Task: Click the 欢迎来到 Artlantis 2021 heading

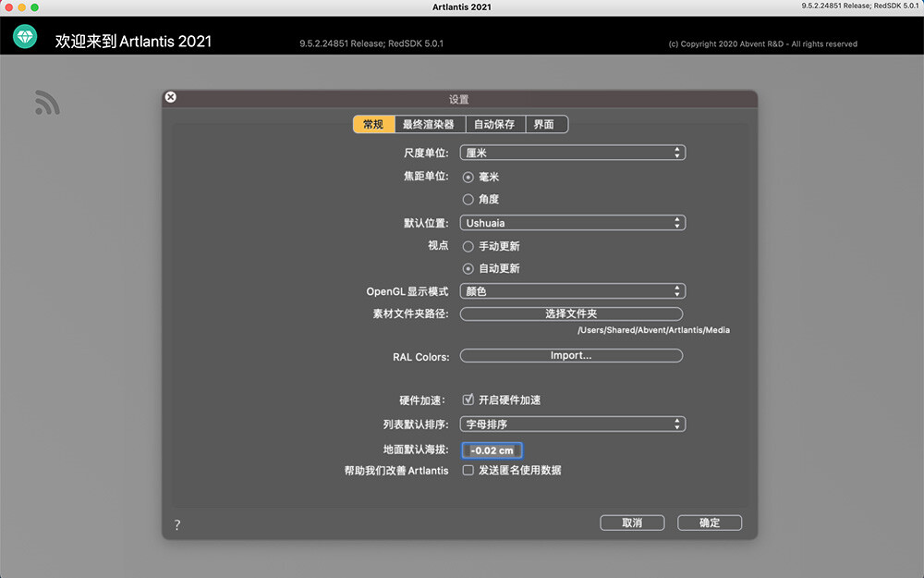Action: [x=133, y=42]
